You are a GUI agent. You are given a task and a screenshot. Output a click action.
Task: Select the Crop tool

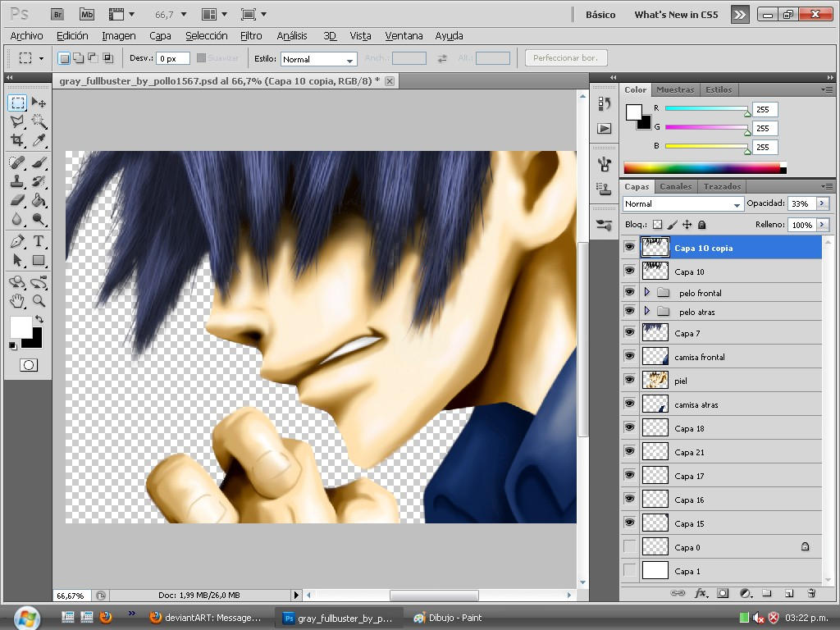pos(18,140)
